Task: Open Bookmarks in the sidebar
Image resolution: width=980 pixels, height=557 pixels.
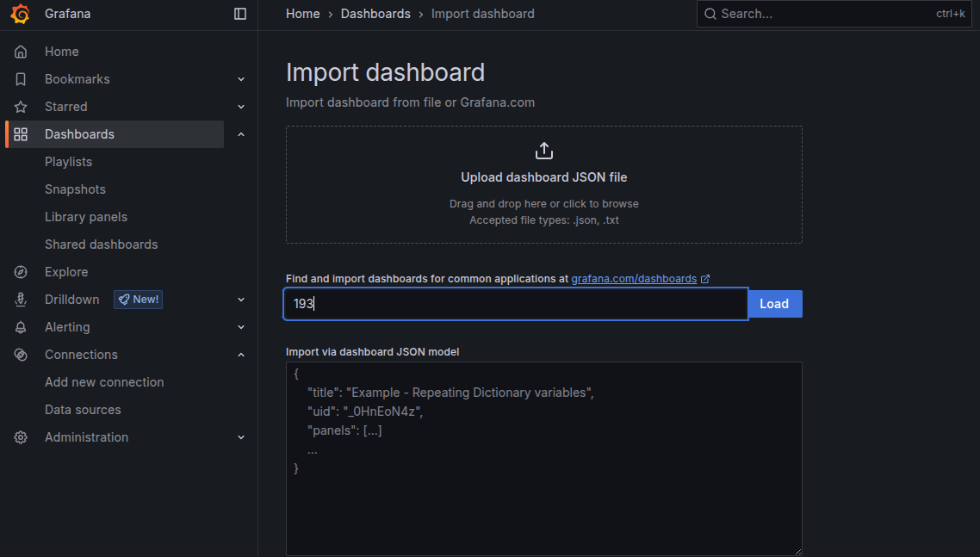Action: coord(77,79)
